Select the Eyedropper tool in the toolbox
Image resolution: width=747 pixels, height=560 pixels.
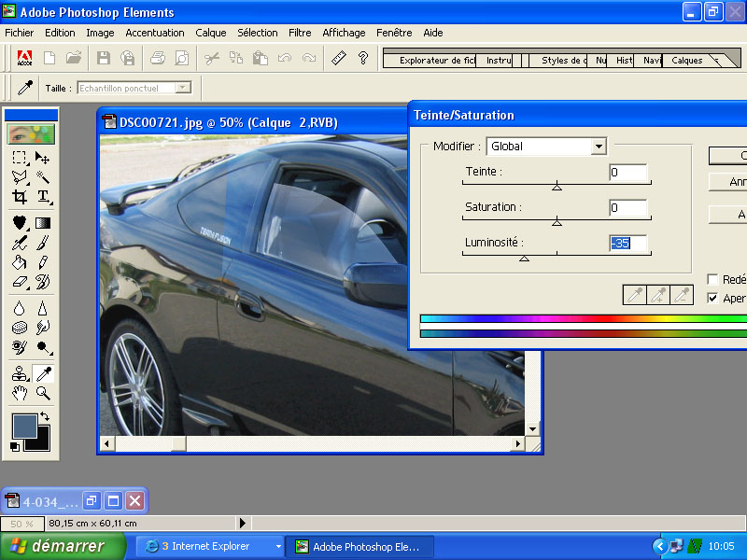tap(42, 374)
